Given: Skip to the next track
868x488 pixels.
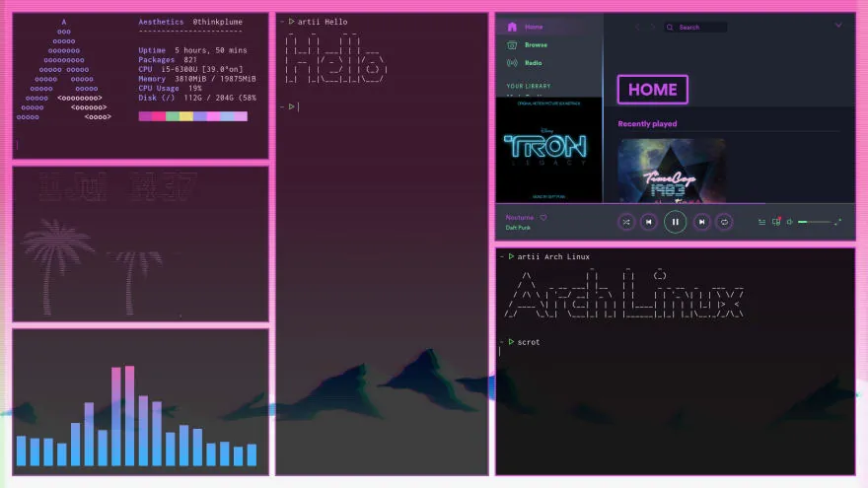Looking at the screenshot, I should (x=702, y=222).
